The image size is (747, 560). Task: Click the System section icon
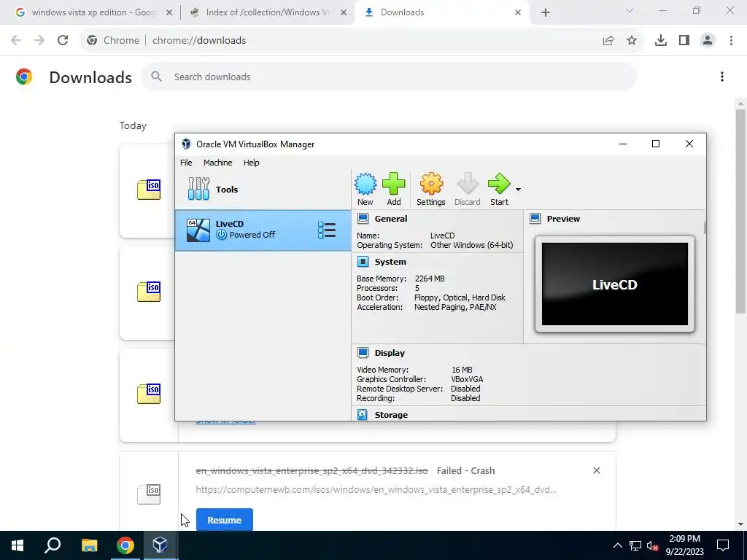[363, 262]
